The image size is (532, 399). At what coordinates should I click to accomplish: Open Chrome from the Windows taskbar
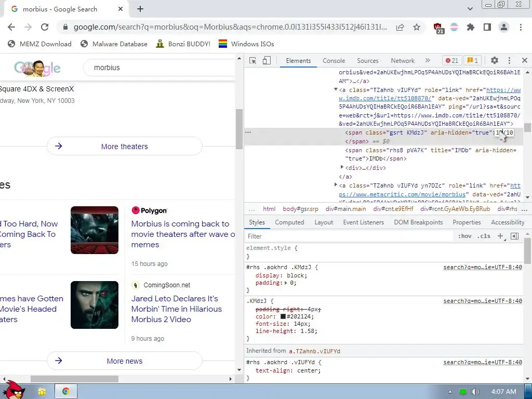[66, 391]
